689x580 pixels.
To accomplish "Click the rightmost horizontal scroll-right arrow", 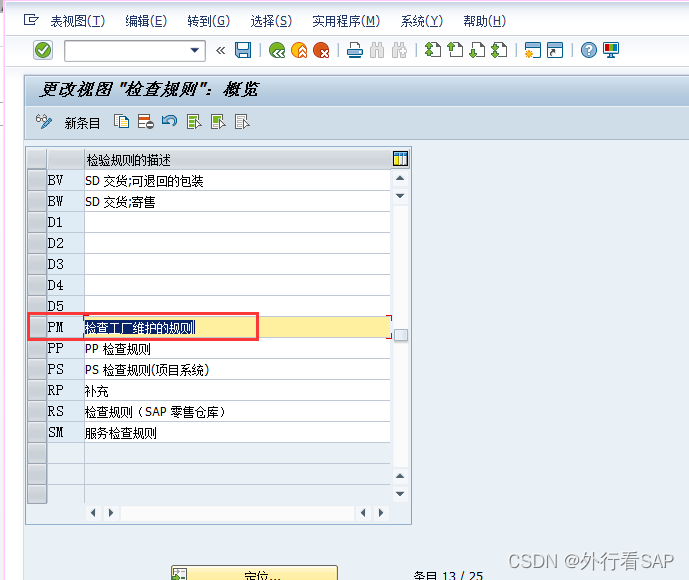I will click(381, 513).
